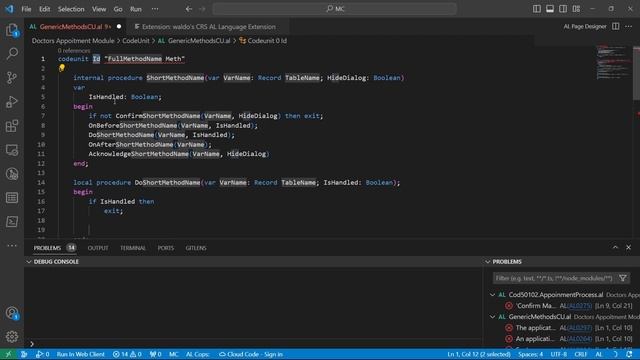Show more menu bar items
Viewport: 640px width, 360px height.
pyautogui.click(x=155, y=9)
